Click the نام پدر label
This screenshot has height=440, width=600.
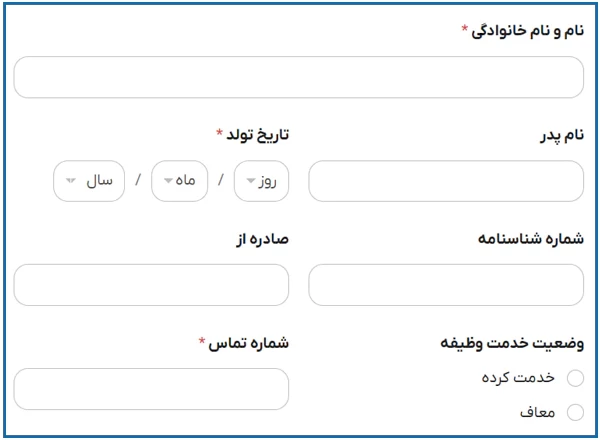pos(558,134)
